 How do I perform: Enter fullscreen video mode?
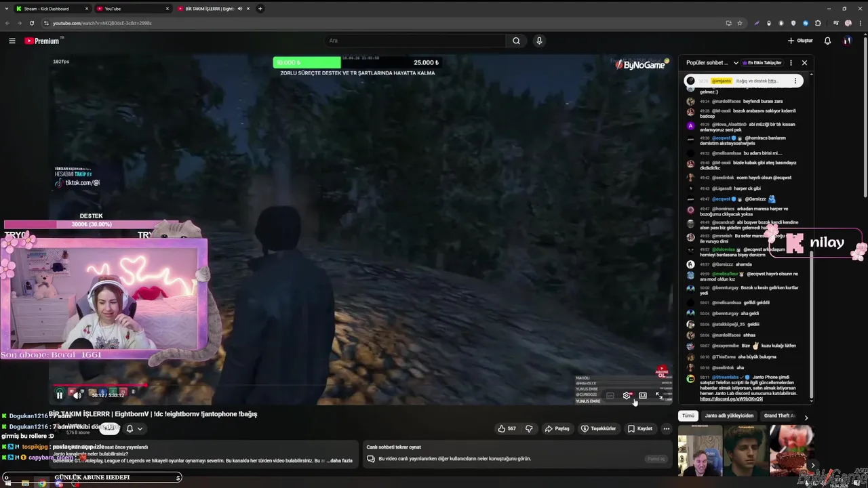[658, 395]
